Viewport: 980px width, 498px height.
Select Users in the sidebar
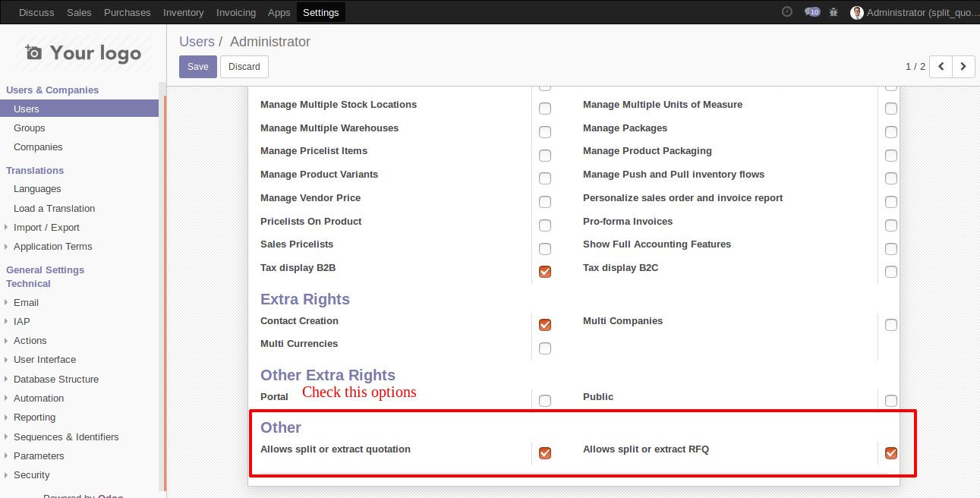tap(79, 109)
